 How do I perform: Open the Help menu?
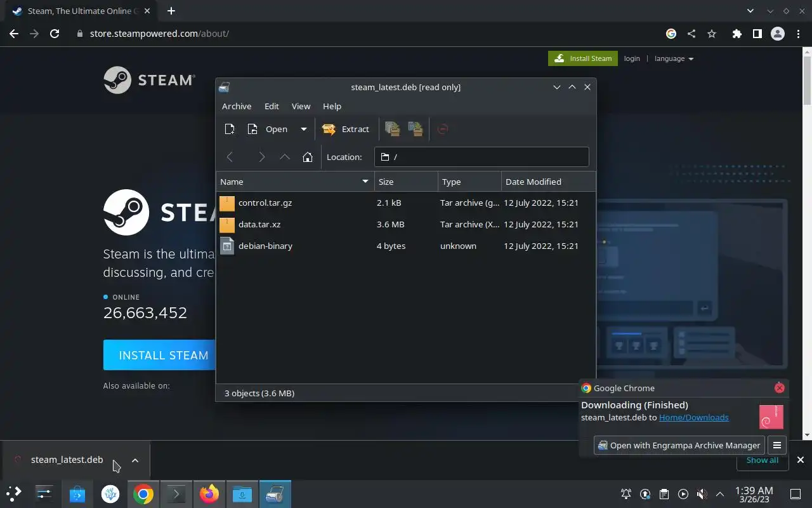332,106
